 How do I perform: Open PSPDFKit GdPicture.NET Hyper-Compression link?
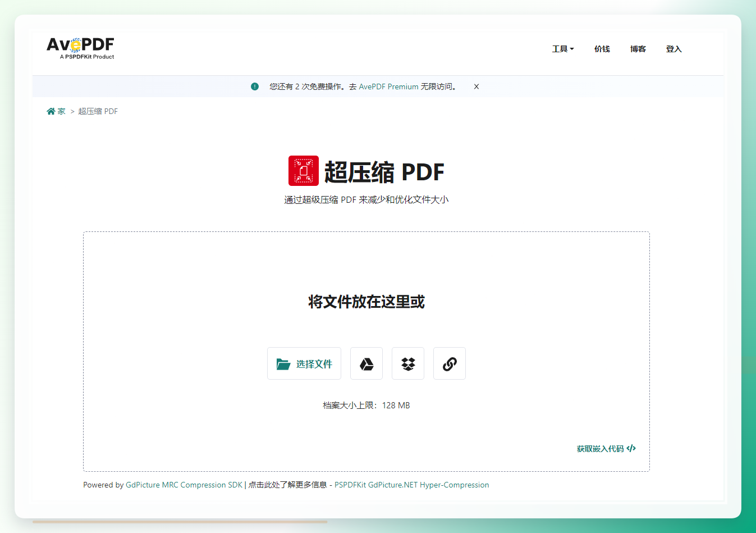[412, 485]
